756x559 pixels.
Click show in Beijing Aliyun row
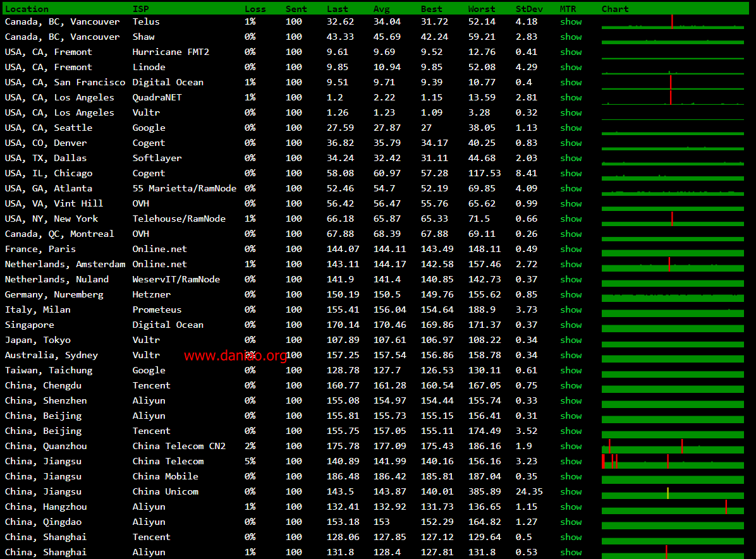(x=571, y=416)
